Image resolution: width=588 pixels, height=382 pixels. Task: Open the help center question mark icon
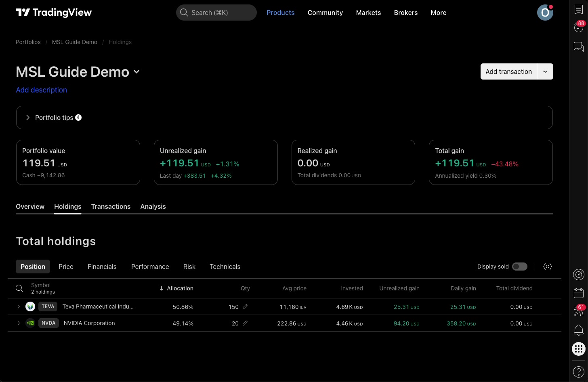click(x=579, y=372)
